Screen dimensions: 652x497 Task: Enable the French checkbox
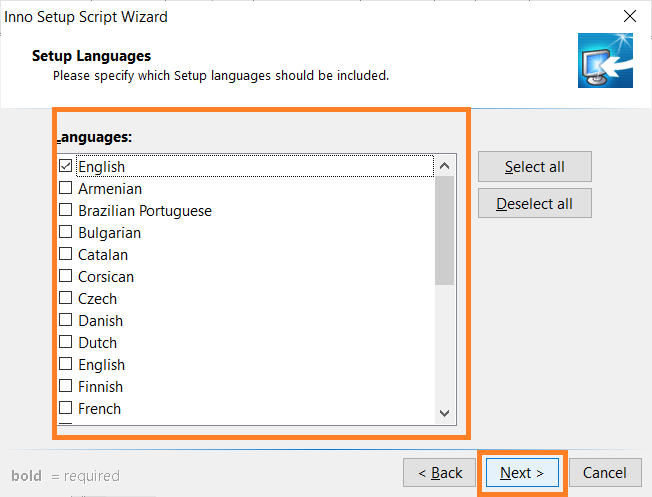point(66,408)
